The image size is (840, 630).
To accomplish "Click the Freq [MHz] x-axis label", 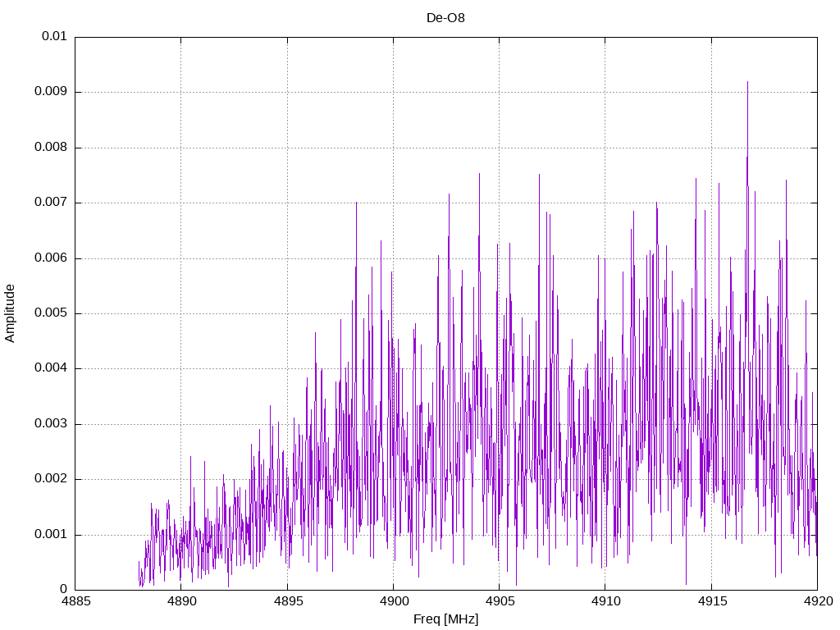I will [x=445, y=619].
